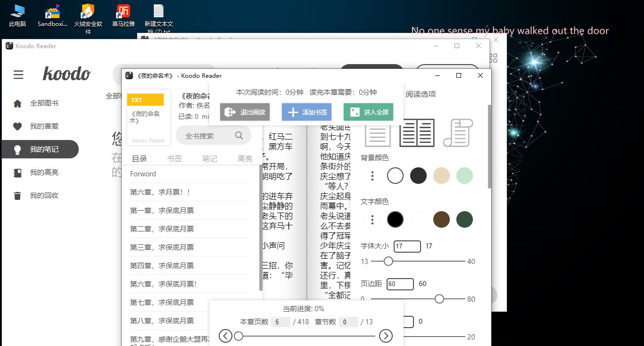644x346 pixels.
Task: Click the next-page arrow in progress bar
Action: 386,336
